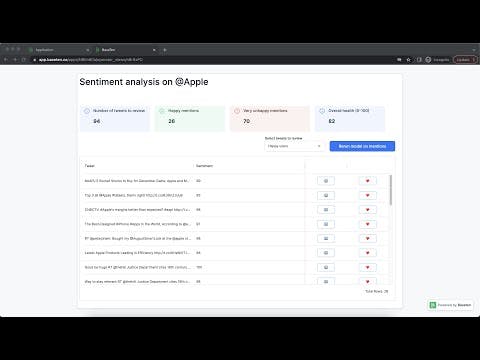Click the icon in the Overall health card
This screenshot has width=480, height=360.
point(322,111)
